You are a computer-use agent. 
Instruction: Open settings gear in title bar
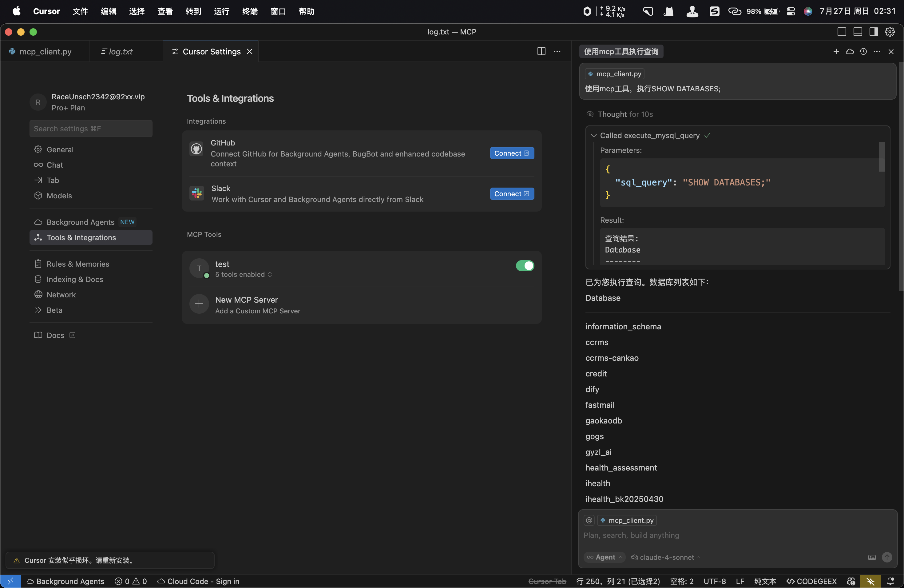(x=890, y=32)
